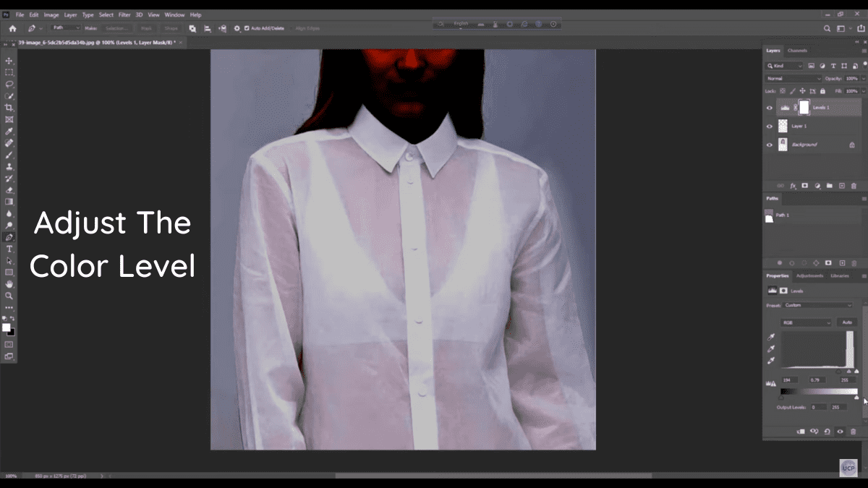The height and width of the screenshot is (488, 868).
Task: Add layer mask in Layers panel
Action: [804, 186]
